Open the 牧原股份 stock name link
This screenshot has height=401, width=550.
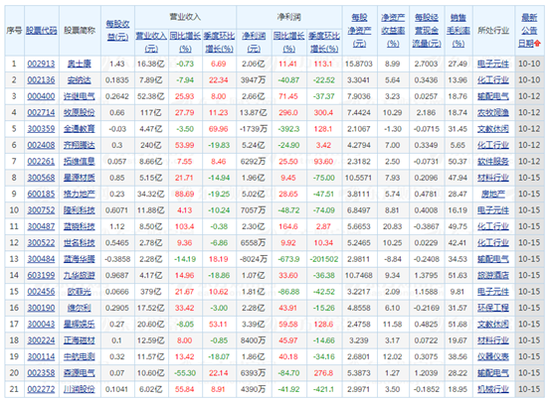click(79, 113)
